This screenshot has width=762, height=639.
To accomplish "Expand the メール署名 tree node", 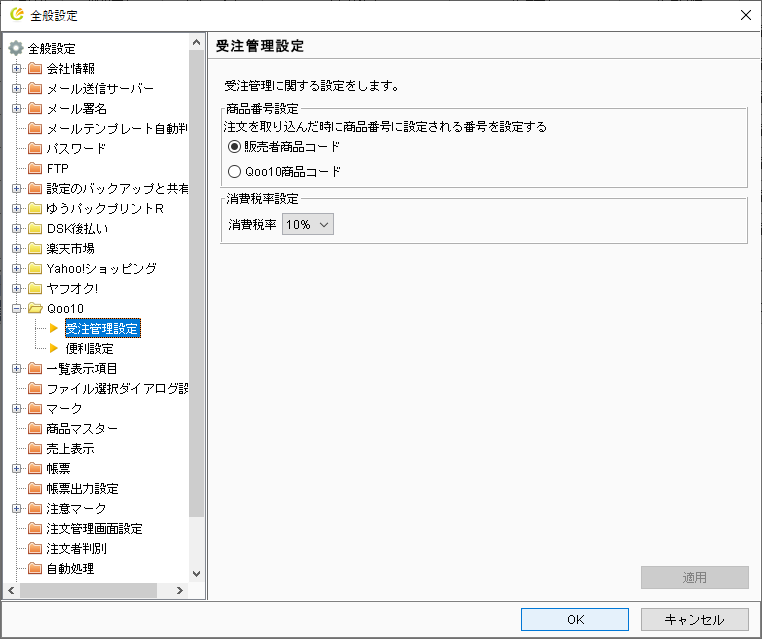I will pos(17,108).
